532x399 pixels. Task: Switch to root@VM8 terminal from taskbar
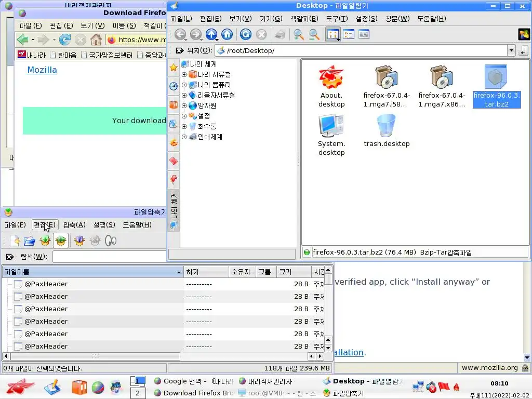277,393
